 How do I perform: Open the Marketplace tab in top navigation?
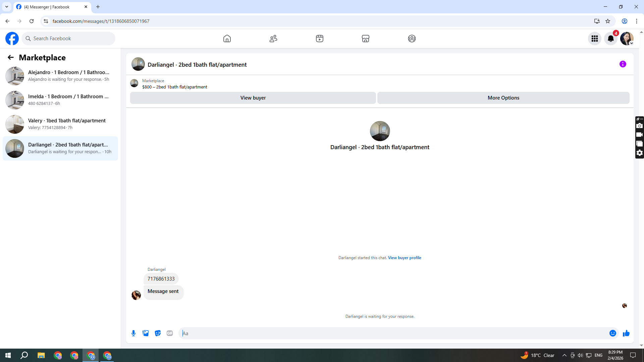[366, 39]
